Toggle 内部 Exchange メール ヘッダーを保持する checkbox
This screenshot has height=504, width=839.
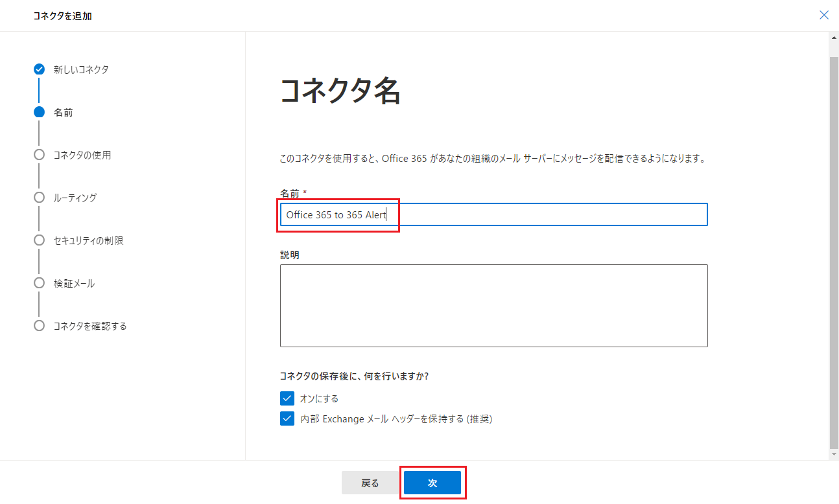287,418
